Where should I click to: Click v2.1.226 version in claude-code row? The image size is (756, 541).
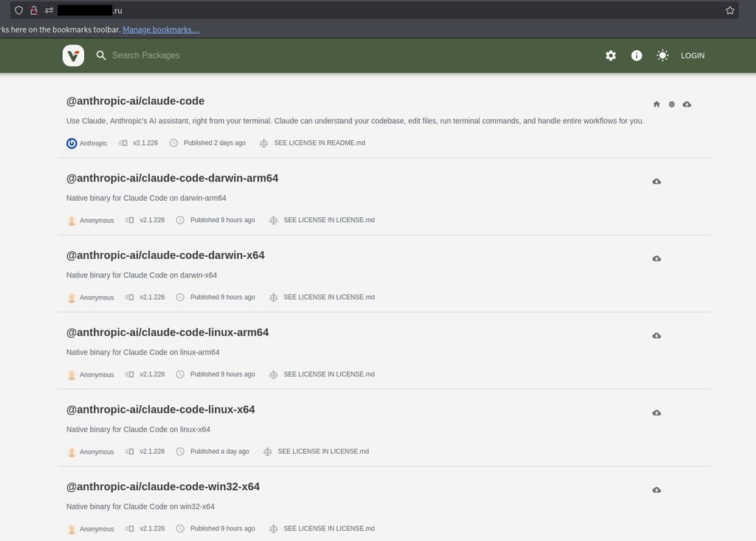click(x=145, y=142)
